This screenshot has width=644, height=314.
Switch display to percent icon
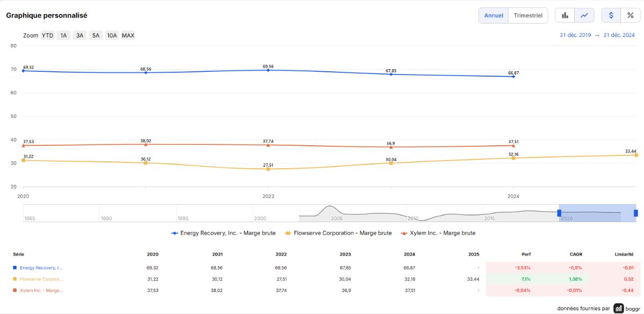coord(630,16)
